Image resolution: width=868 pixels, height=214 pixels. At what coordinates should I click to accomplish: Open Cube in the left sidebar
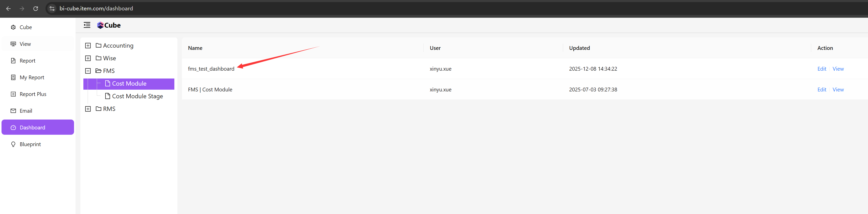tap(26, 27)
